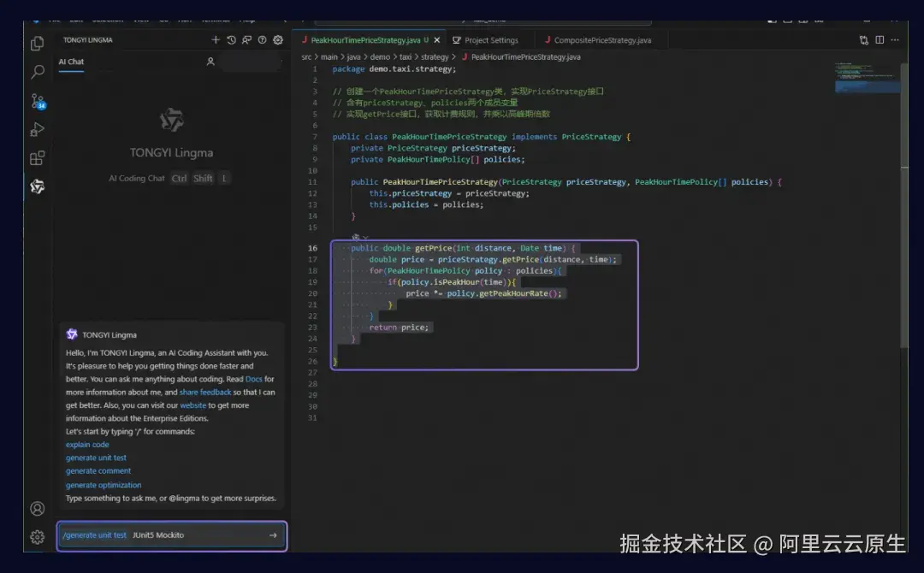Click src breadcrumb segment

[306, 57]
